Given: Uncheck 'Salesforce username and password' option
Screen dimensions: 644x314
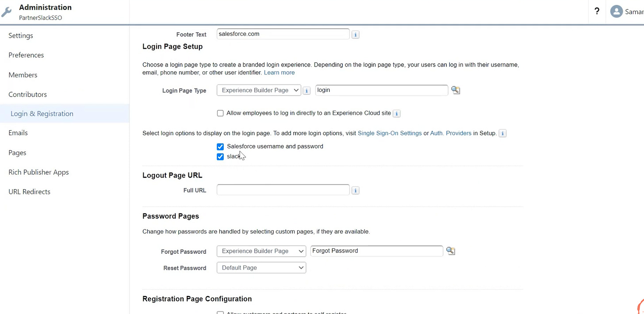Looking at the screenshot, I should click(x=220, y=147).
